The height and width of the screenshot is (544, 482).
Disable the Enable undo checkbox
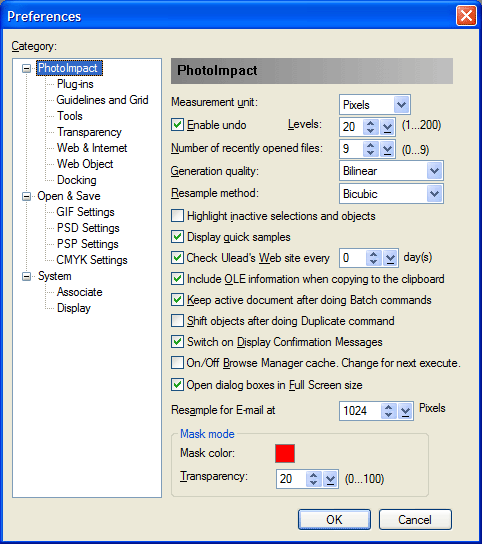(x=177, y=125)
